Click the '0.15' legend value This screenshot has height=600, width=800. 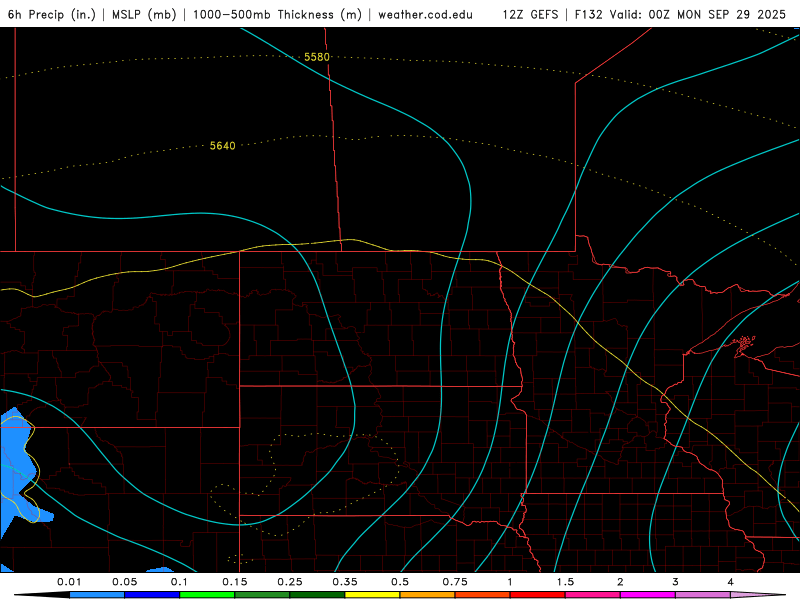pyautogui.click(x=235, y=582)
